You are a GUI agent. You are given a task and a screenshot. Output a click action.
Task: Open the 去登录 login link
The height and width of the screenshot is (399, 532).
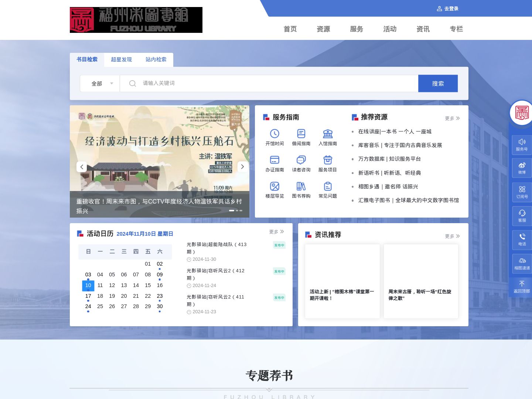click(447, 8)
